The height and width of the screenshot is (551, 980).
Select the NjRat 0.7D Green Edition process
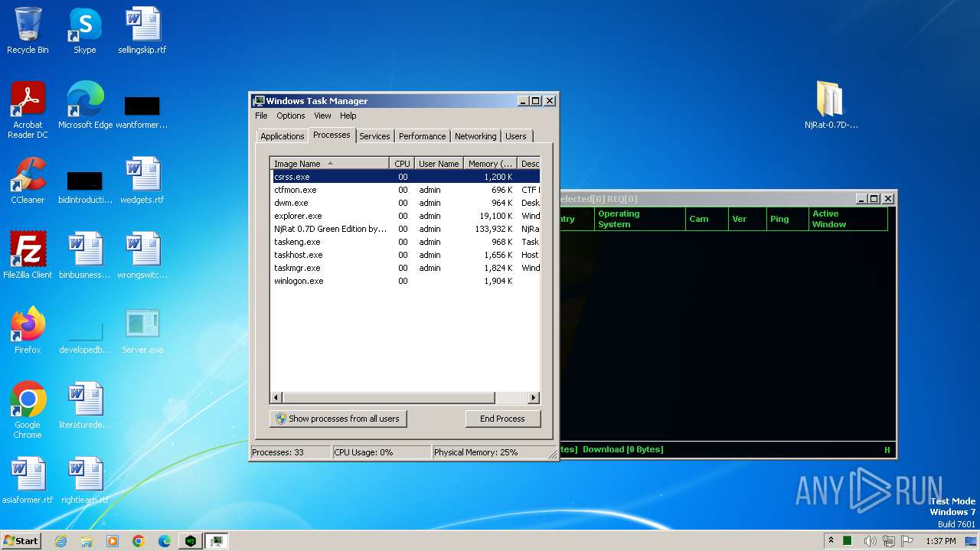(405, 229)
